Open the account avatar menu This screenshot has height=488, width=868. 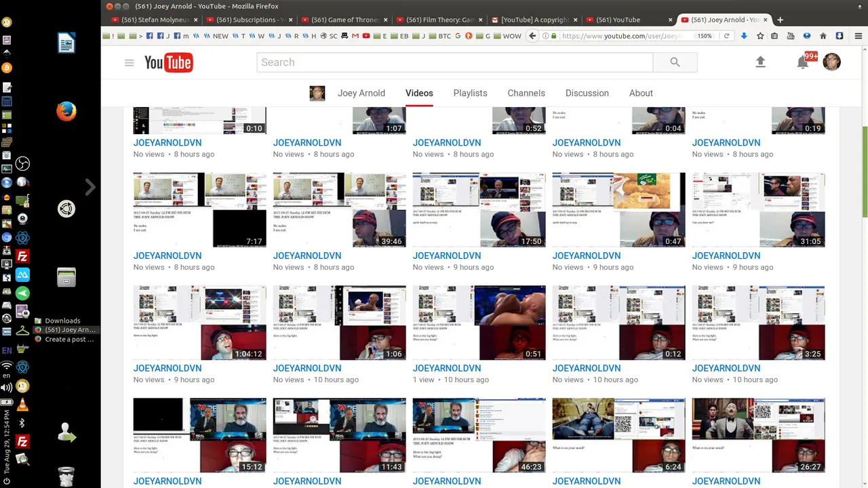tap(831, 62)
